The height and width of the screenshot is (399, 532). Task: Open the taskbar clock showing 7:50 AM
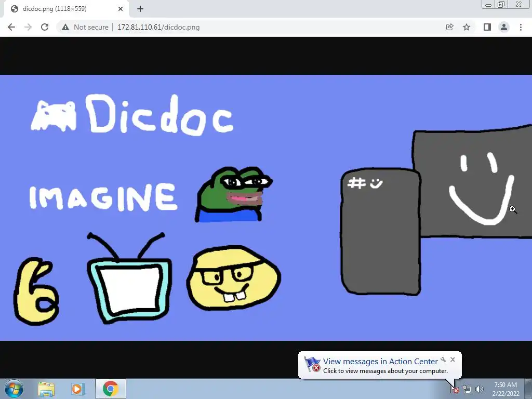point(506,389)
